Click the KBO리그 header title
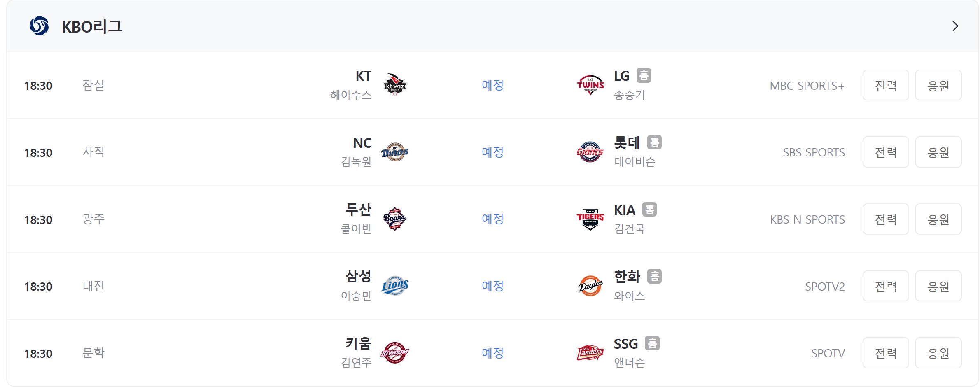The width and height of the screenshot is (980, 387). 92,26
